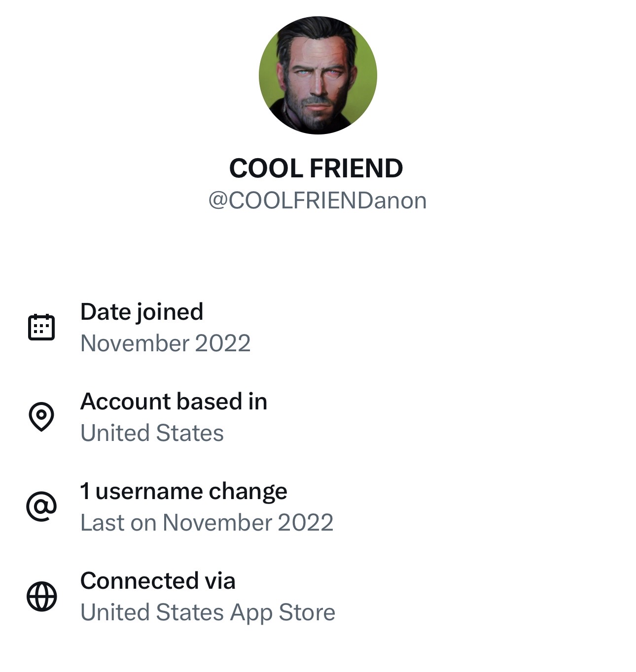The height and width of the screenshot is (672, 636).
Task: Tap the calendar icon beside Date joined
Action: 41,327
